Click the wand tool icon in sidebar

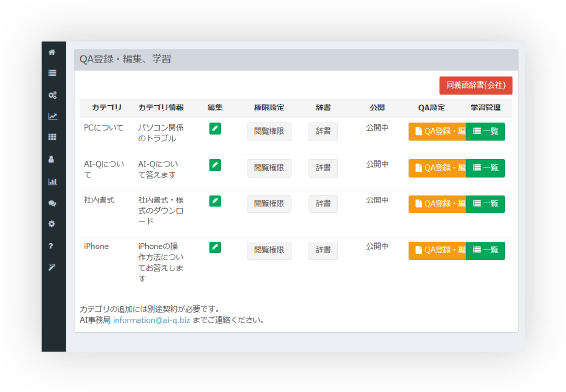pos(52,267)
